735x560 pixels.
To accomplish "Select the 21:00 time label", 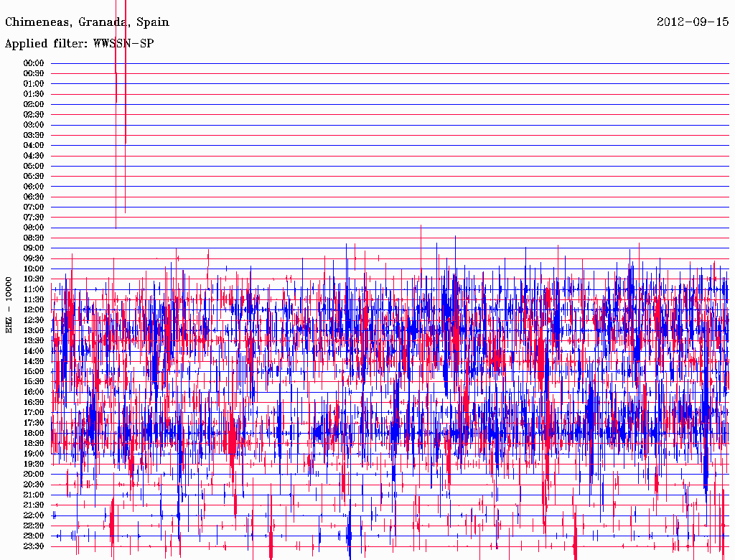I will (34, 495).
